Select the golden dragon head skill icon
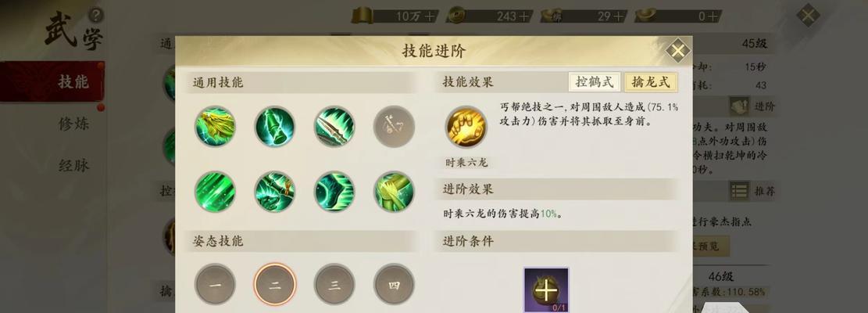The height and width of the screenshot is (313, 868). pos(216,127)
